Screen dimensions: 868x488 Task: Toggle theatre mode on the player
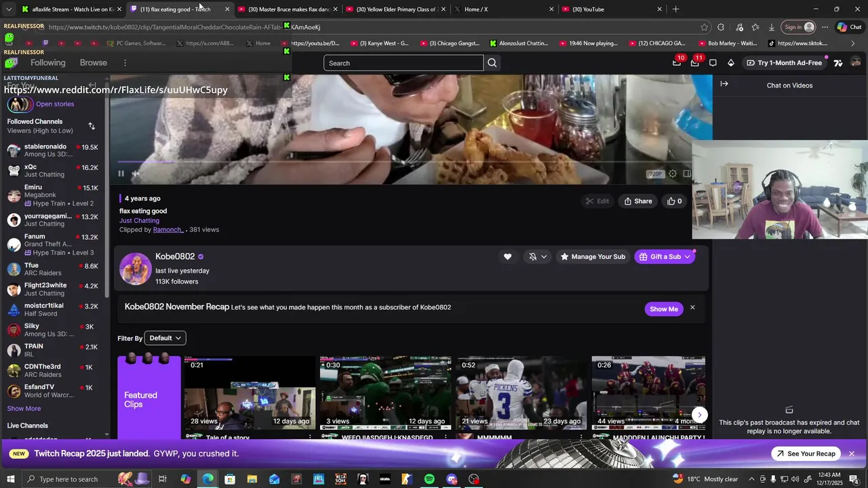(687, 174)
